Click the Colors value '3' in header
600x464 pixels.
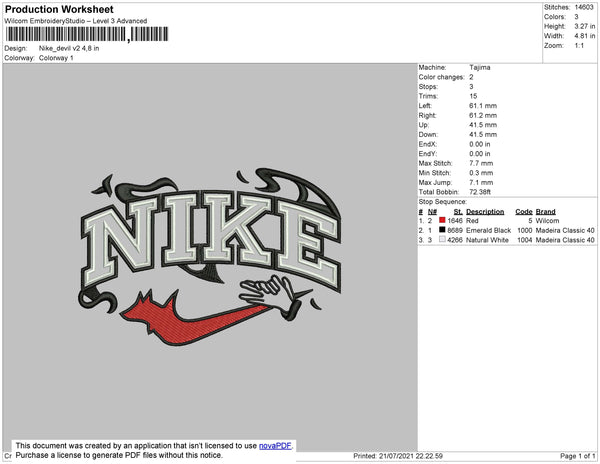(x=576, y=17)
